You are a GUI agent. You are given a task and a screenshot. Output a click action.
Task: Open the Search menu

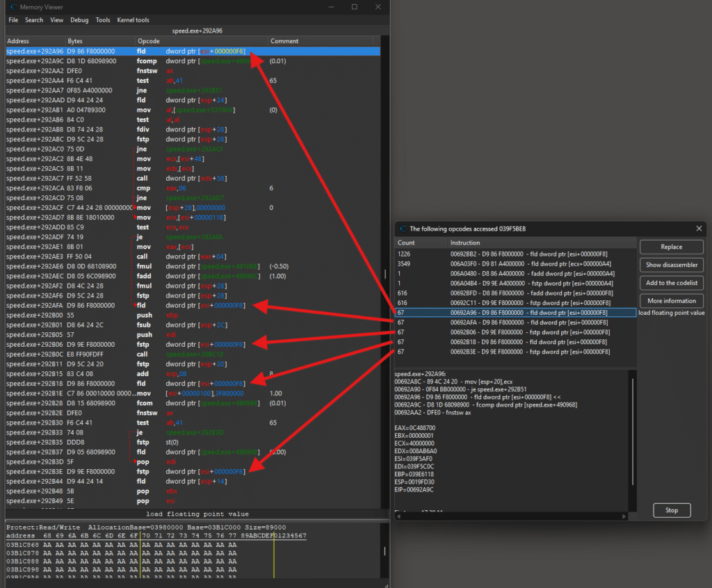(34, 20)
